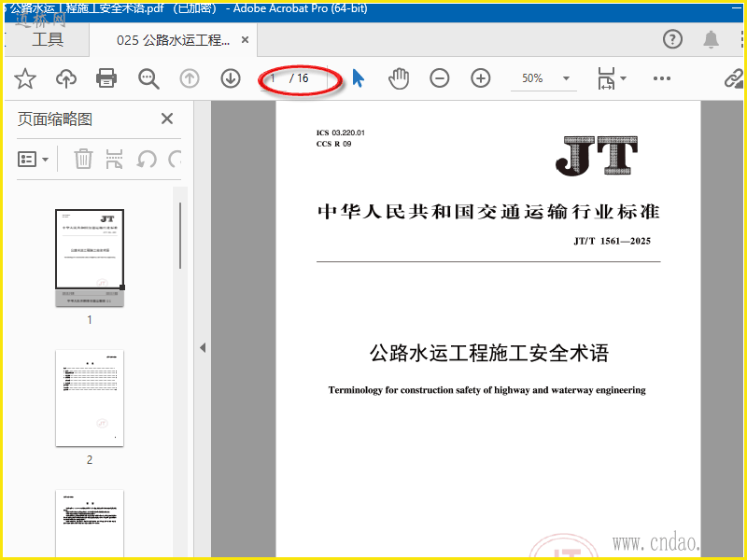Click the fit-width page display icon
This screenshot has height=560, width=747.
coord(606,78)
